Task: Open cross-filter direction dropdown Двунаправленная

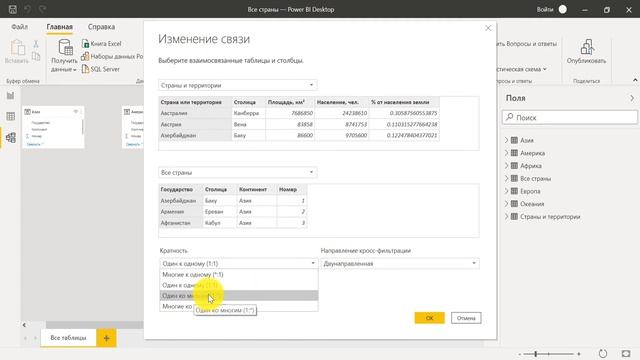Action: tap(400, 264)
